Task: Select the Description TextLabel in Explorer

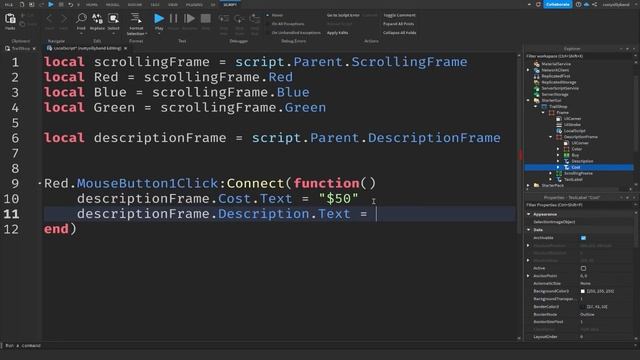Action: (582, 161)
